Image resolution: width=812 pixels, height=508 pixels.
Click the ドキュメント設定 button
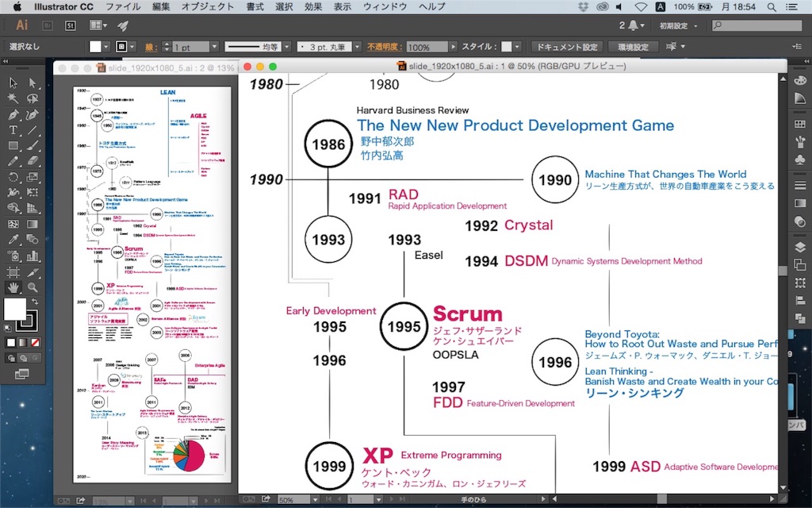click(x=566, y=47)
